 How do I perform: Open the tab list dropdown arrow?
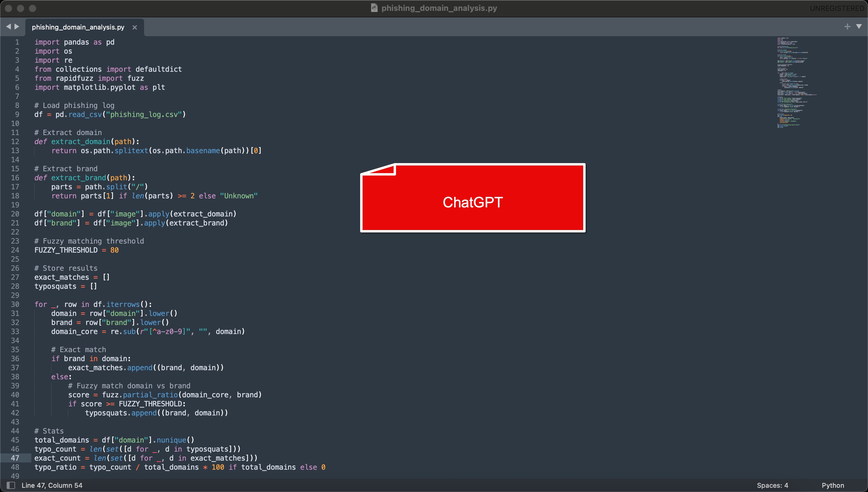(859, 26)
